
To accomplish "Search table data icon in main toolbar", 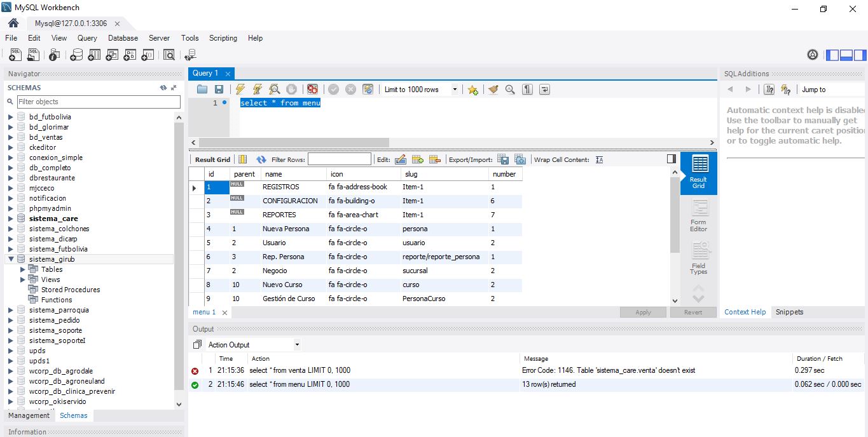I will tap(169, 55).
